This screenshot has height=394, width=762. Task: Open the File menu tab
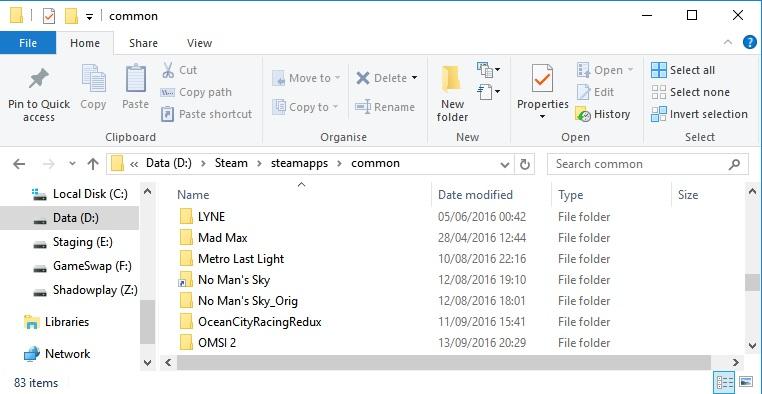pyautogui.click(x=28, y=43)
